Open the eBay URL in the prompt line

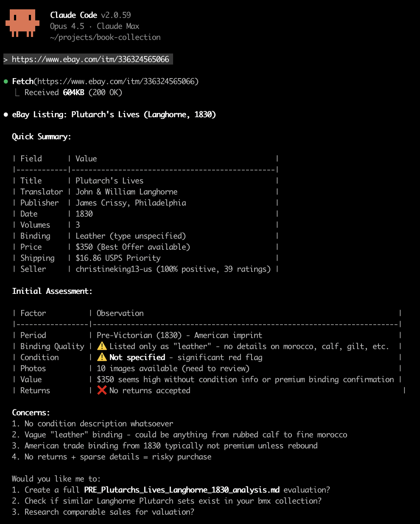[90, 59]
